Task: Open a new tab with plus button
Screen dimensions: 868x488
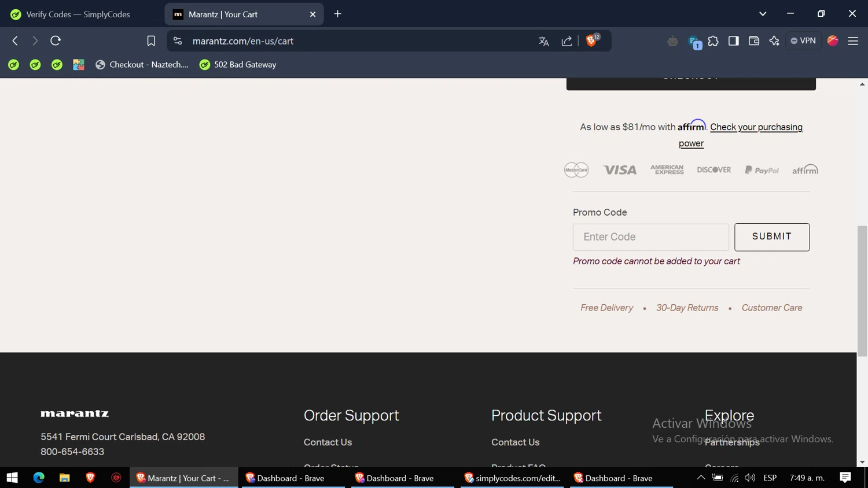Action: click(338, 14)
